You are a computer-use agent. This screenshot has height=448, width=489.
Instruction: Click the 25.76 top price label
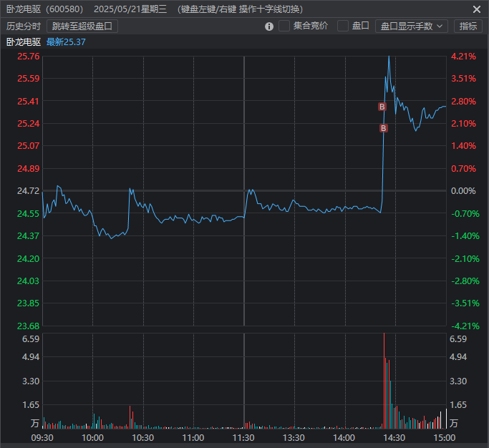tap(28, 56)
